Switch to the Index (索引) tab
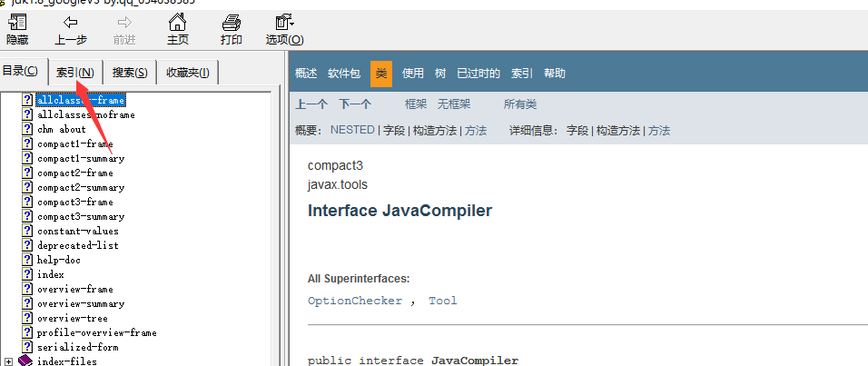This screenshot has height=366, width=868. tap(74, 72)
